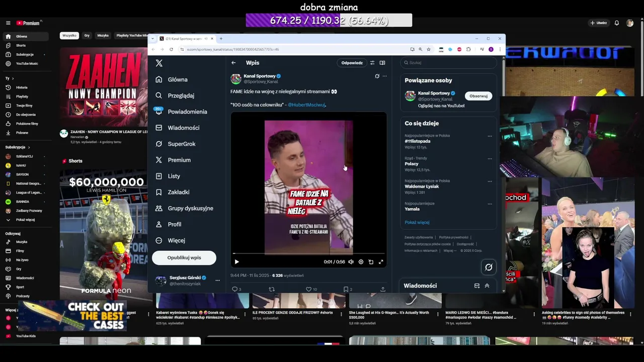This screenshot has height=362, width=644.
Task: Open more options for Yamala trend
Action: (490, 204)
